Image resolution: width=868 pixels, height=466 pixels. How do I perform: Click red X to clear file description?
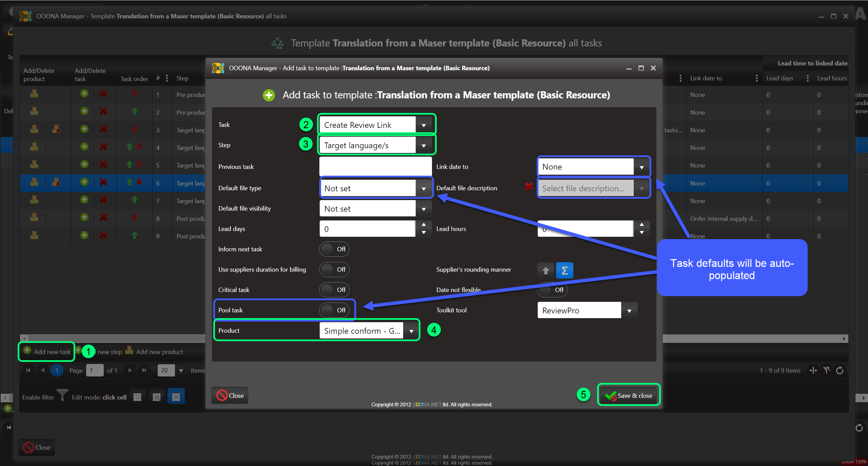point(529,186)
